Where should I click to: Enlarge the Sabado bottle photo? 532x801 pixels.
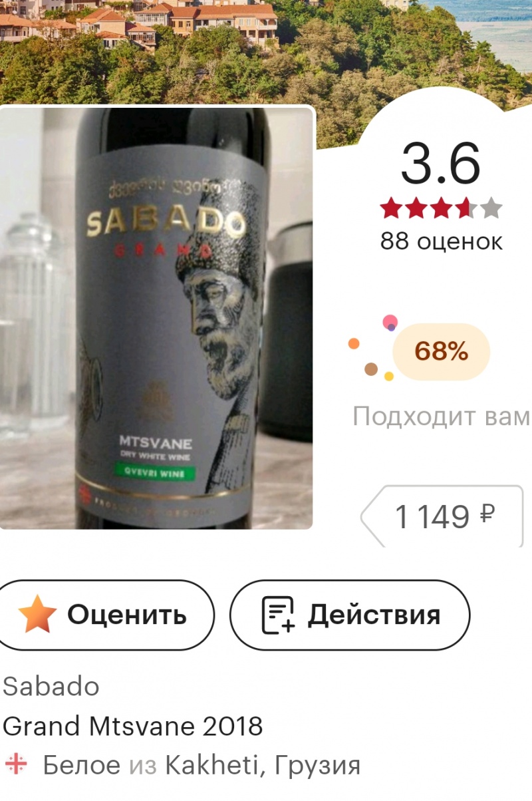(x=157, y=317)
